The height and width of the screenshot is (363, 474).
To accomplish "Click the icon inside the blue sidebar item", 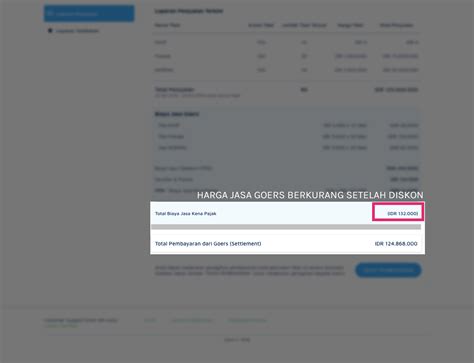I will 50,13.
